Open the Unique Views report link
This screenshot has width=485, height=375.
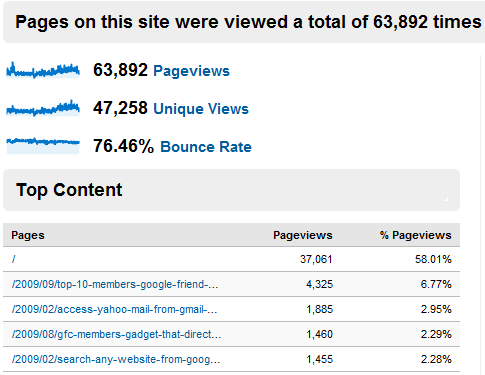(x=201, y=109)
